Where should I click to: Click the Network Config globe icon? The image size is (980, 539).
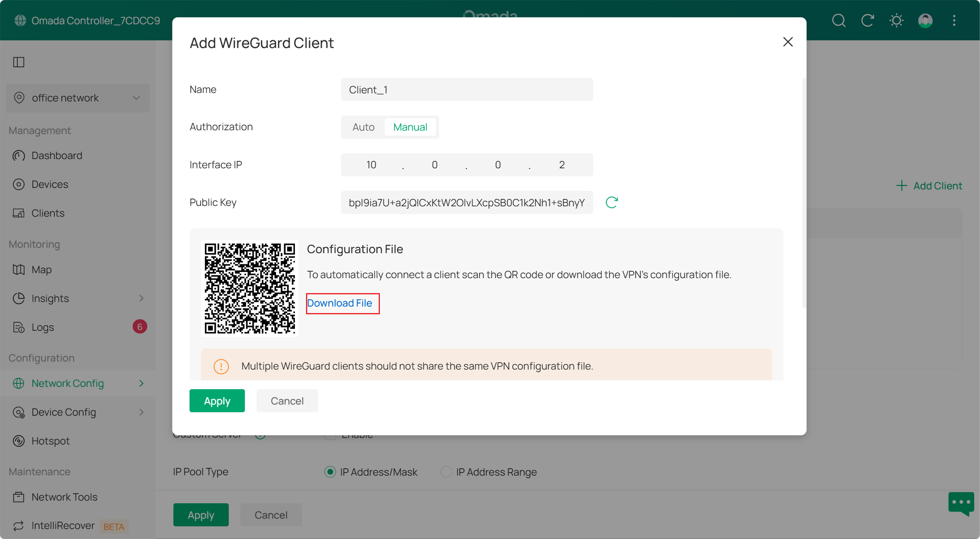click(19, 383)
